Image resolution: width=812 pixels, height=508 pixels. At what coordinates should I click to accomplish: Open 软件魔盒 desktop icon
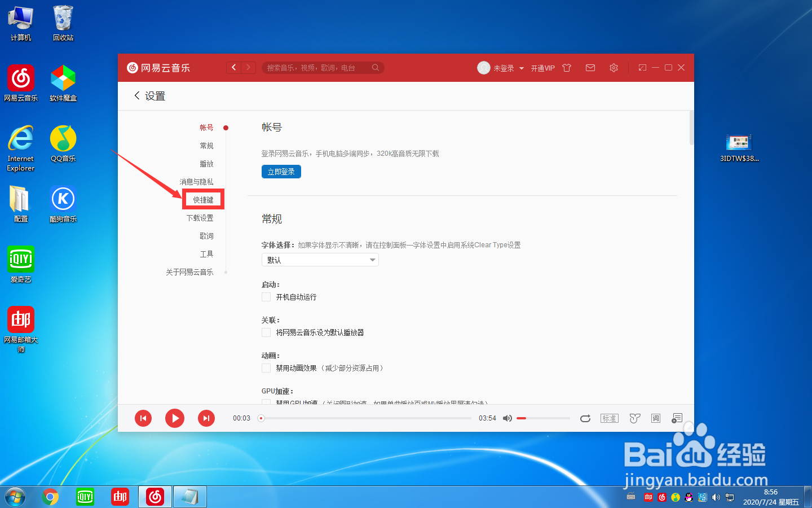coord(63,83)
